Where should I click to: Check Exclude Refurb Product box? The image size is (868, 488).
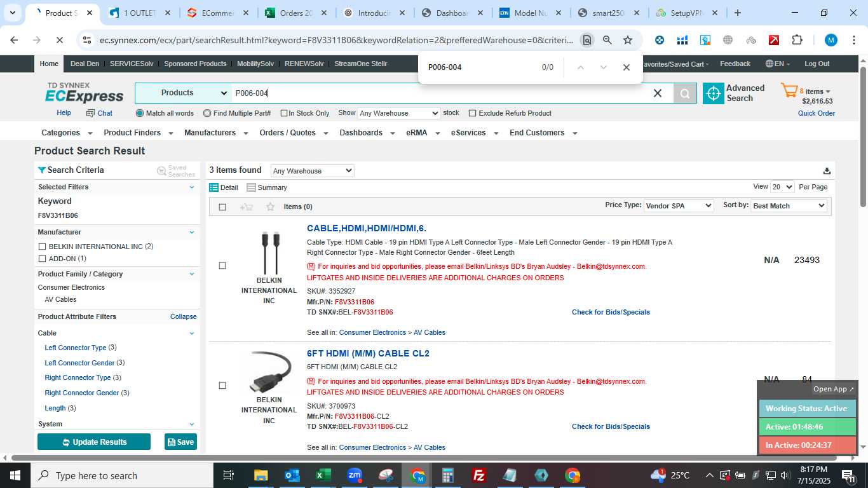pyautogui.click(x=472, y=113)
